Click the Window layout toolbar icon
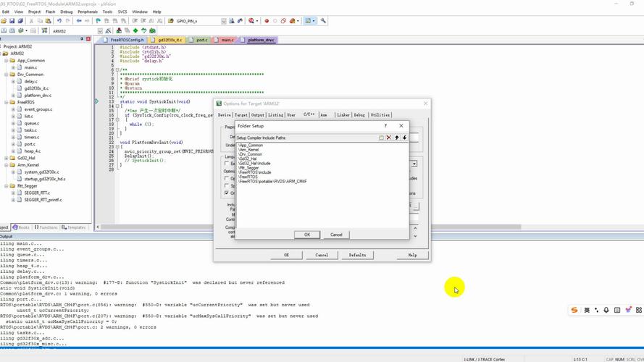 click(x=308, y=21)
